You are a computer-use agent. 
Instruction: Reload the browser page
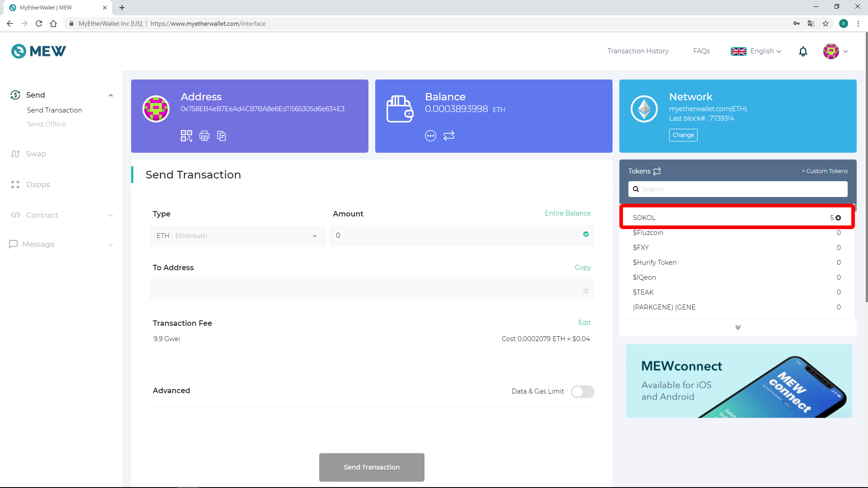(x=39, y=23)
